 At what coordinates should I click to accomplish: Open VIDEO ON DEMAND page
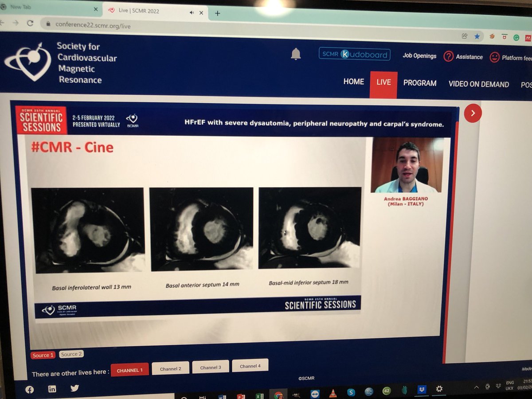[x=479, y=84]
